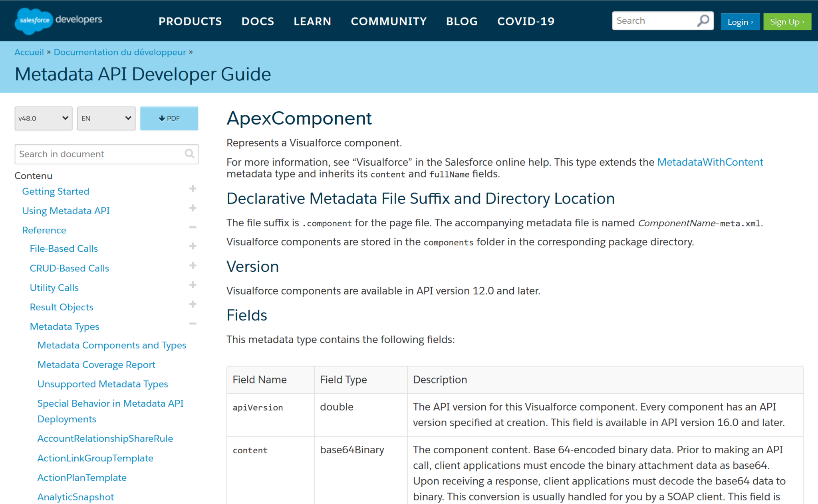The image size is (818, 504).
Task: Open the language selector EN dropdown
Action: (106, 117)
